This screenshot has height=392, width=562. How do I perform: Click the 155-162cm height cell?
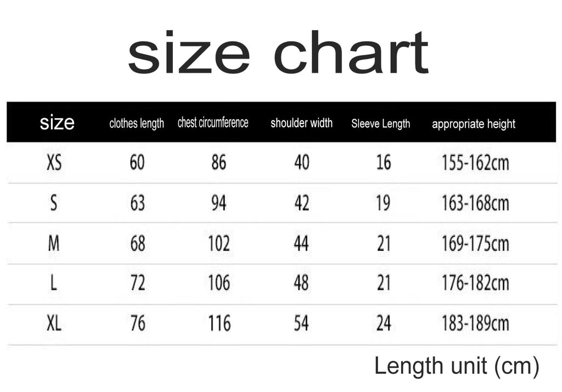click(x=475, y=163)
